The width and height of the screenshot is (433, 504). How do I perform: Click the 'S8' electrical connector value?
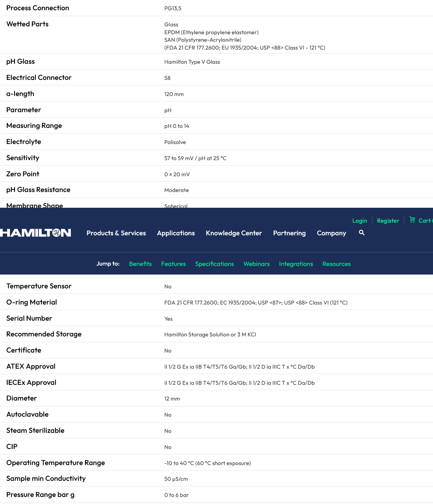point(167,78)
